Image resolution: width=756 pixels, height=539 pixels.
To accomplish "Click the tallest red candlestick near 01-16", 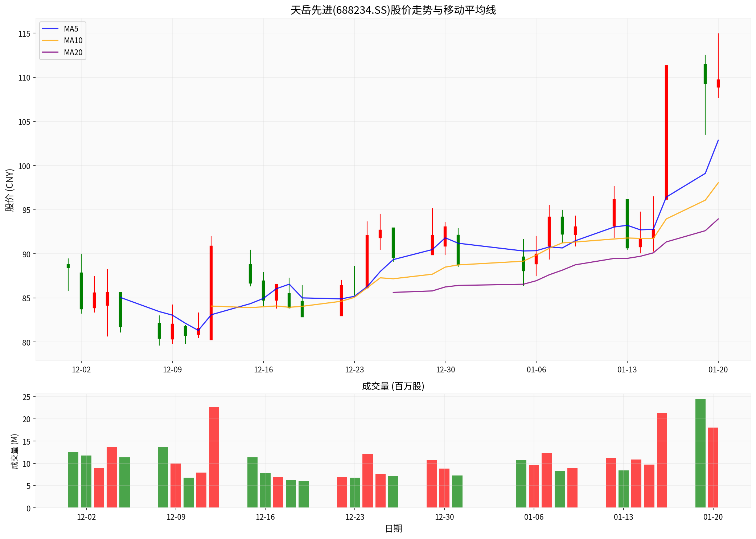I will pos(666,132).
